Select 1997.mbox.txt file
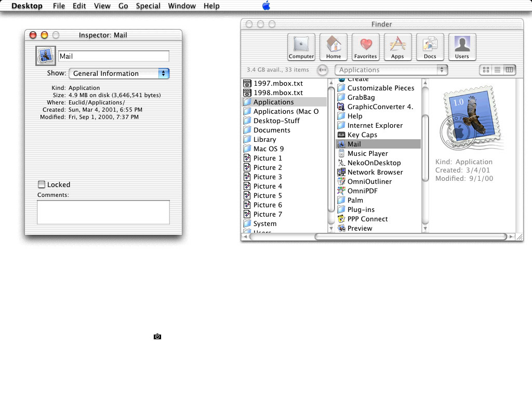532x399 pixels. 284,84
